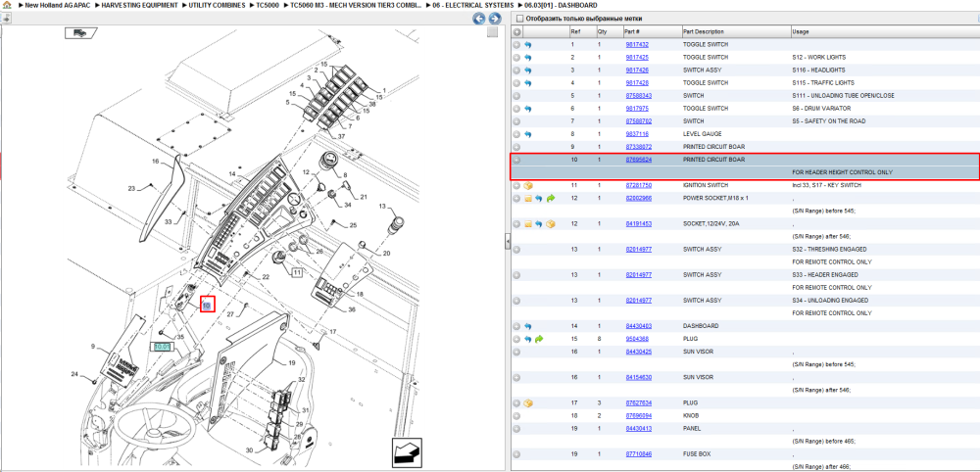Select S6 - DRUM VARIATOR usage text
The image size is (980, 472).
822,109
